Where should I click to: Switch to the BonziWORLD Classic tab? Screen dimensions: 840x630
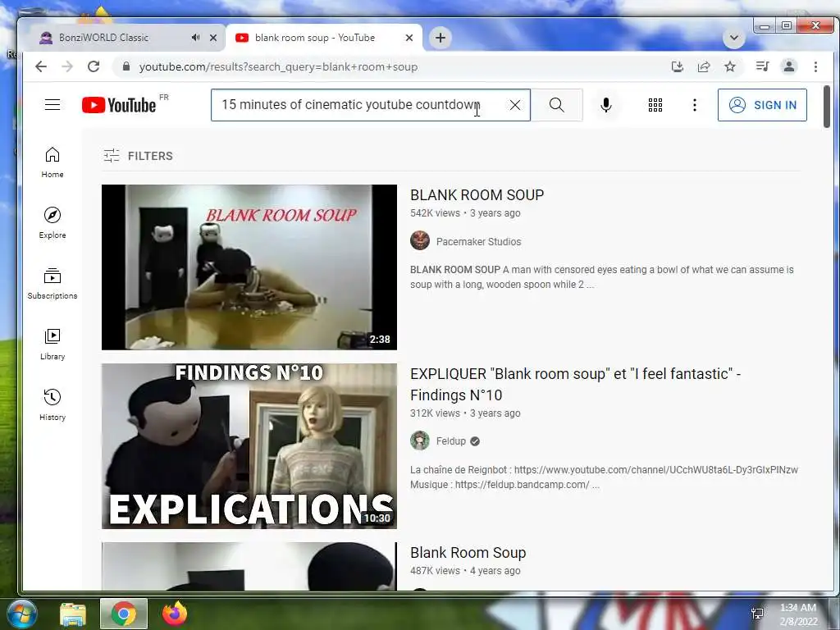coord(127,38)
